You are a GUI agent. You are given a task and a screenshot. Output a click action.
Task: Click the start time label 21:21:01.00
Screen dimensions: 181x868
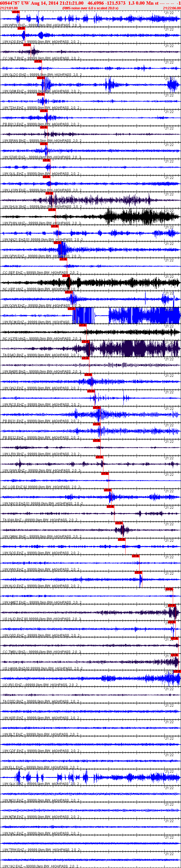coord(9,8)
